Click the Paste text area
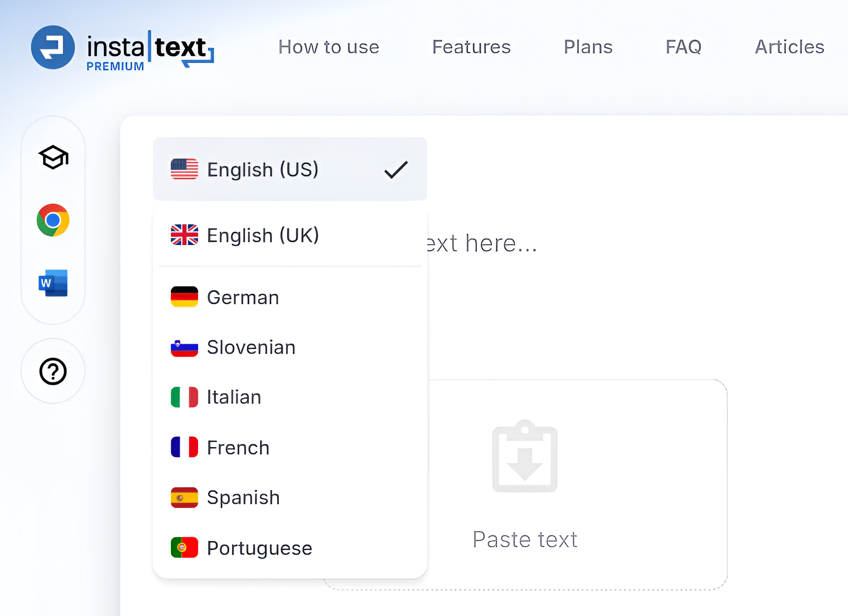 pyautogui.click(x=525, y=539)
